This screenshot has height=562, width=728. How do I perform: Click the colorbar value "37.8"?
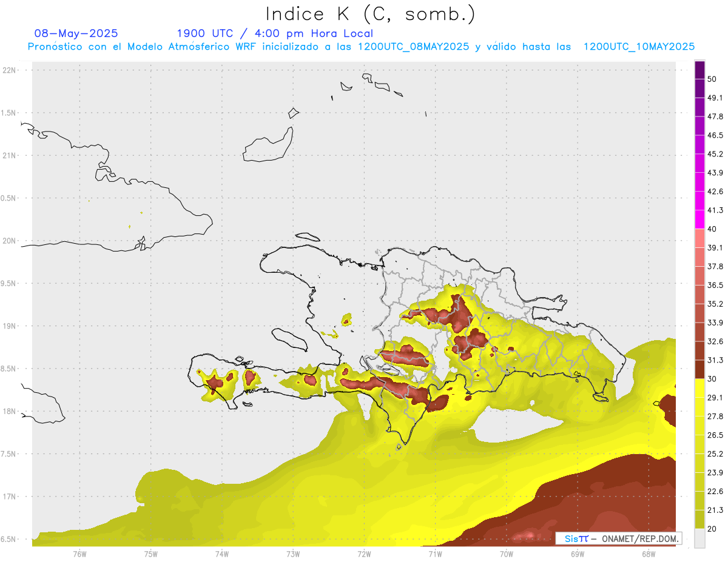click(715, 267)
